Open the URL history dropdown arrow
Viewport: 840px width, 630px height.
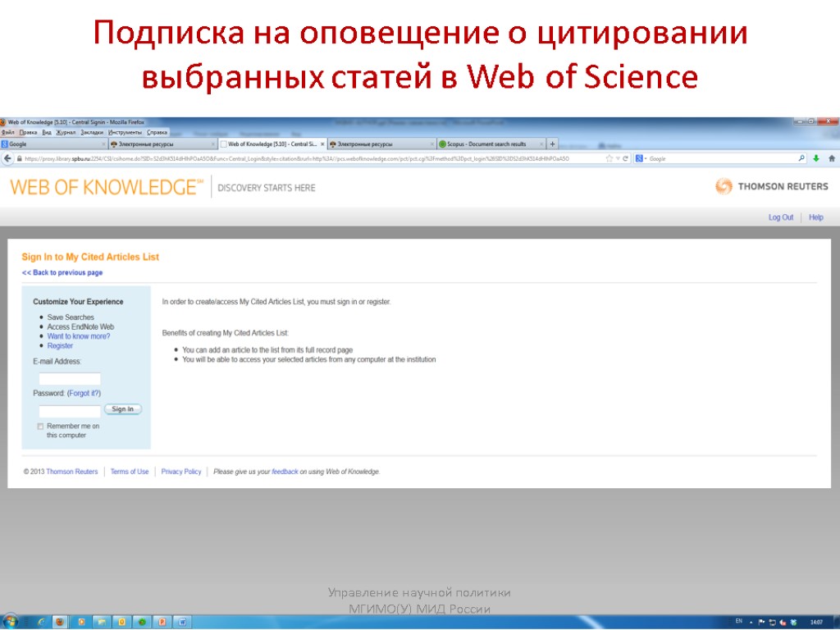617,158
